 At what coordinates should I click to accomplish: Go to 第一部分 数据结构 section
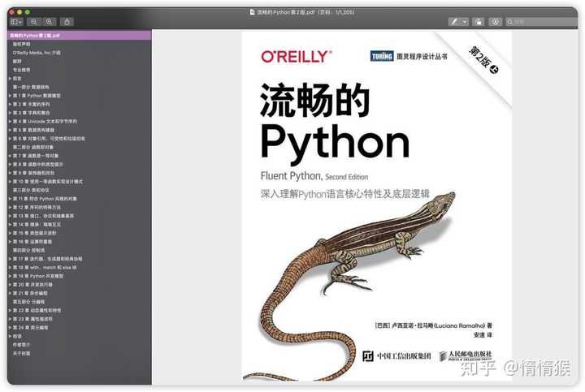coord(31,87)
